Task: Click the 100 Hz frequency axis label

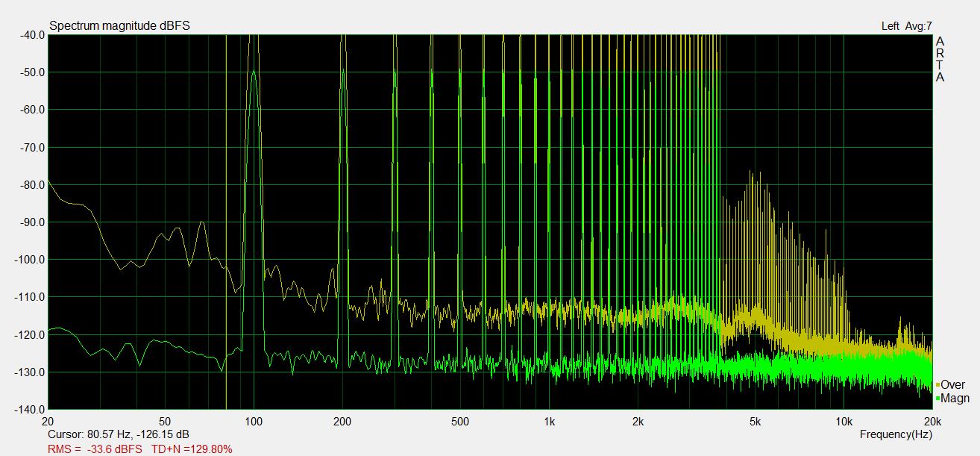Action: pos(254,422)
